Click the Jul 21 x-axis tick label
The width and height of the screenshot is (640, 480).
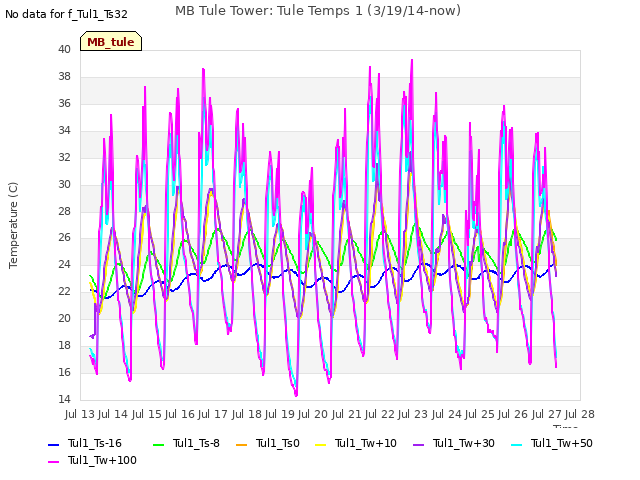[x=347, y=414]
